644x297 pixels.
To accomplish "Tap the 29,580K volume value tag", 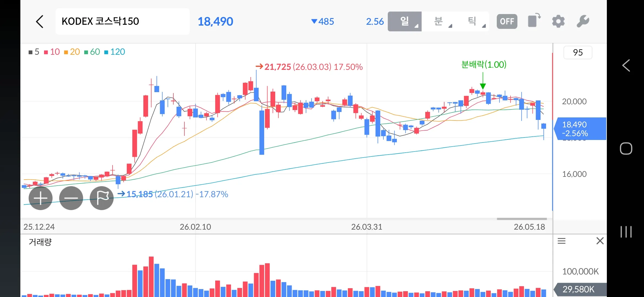I will (580, 289).
